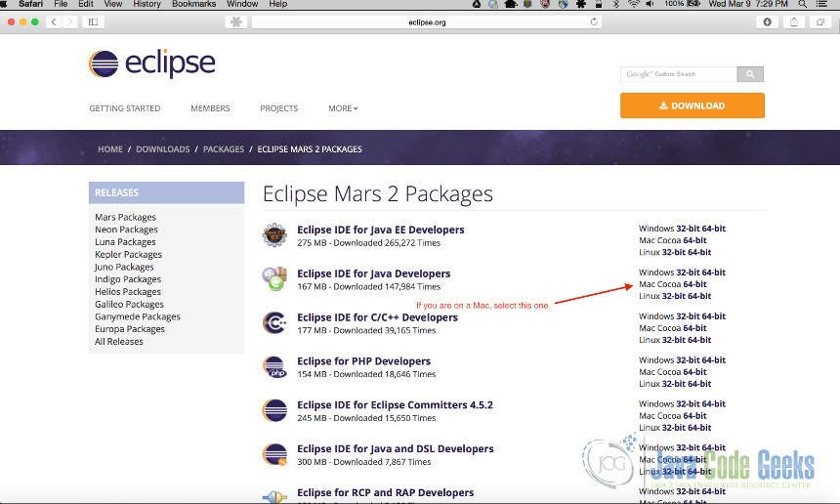840x504 pixels.
Task: Open Kepler Packages in Releases list
Action: point(129,254)
